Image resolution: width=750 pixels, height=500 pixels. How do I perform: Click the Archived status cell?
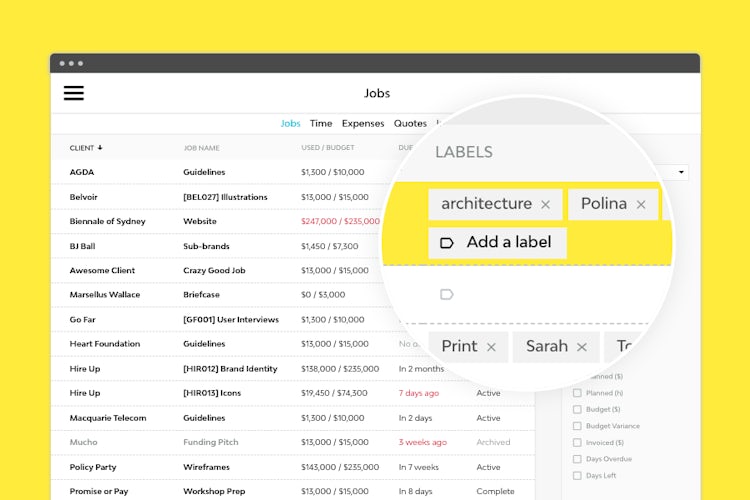tap(493, 443)
